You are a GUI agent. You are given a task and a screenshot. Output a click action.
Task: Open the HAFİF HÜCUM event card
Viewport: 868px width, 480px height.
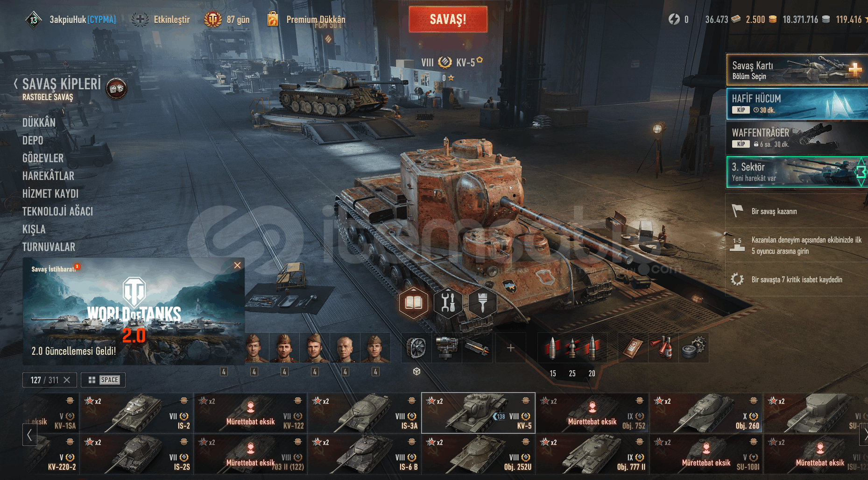(797, 104)
